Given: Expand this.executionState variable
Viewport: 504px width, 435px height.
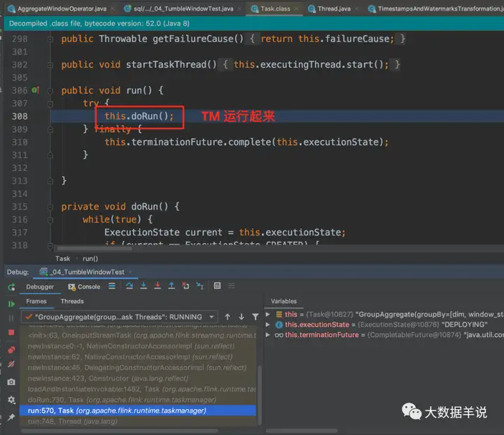Looking at the screenshot, I should (x=267, y=324).
